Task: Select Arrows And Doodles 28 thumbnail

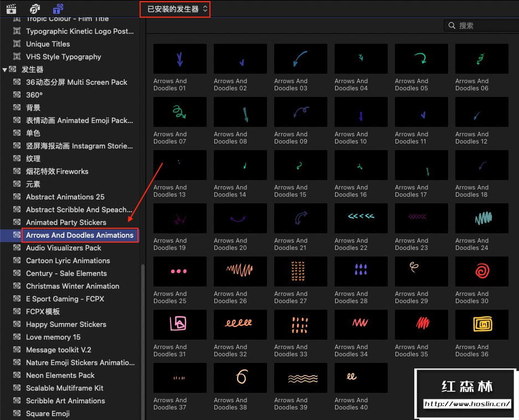Action: 361,272
